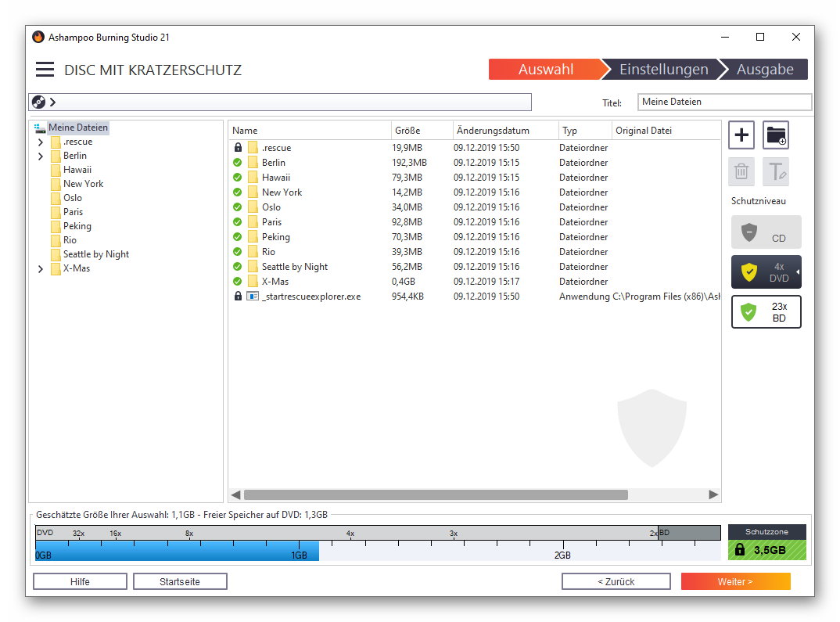Go to the Ausgabe step tab

coord(764,70)
